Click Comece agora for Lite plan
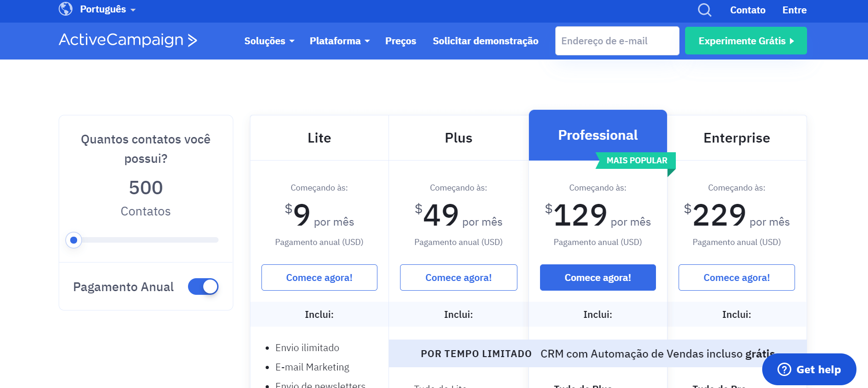 [319, 277]
